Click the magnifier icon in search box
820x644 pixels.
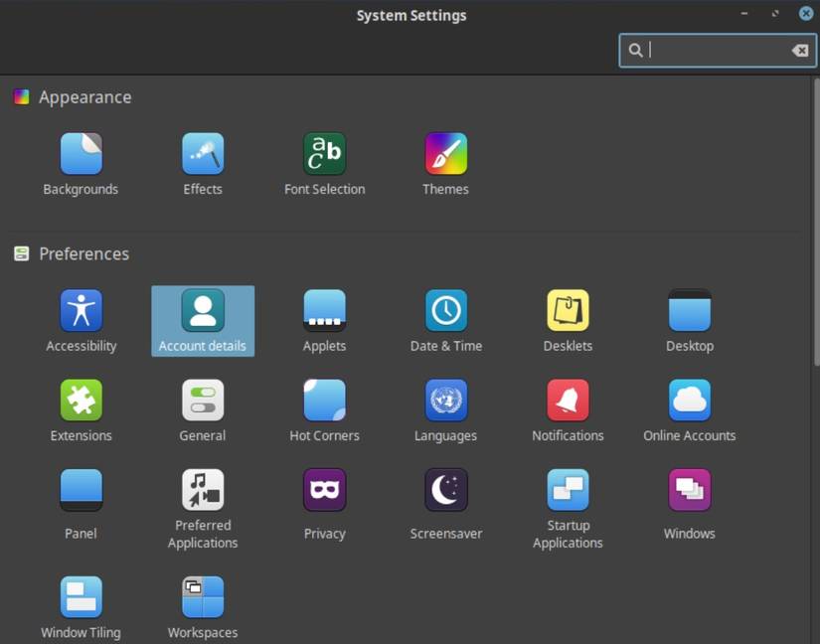[635, 50]
